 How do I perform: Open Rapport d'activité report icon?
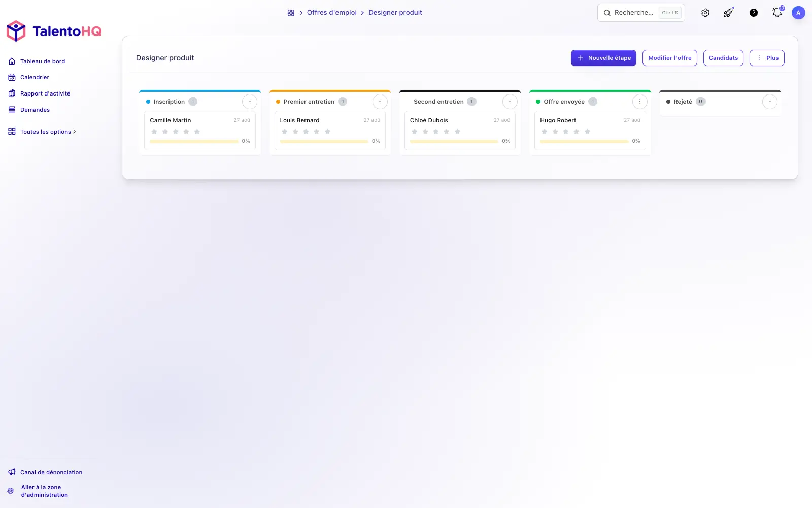coord(12,93)
